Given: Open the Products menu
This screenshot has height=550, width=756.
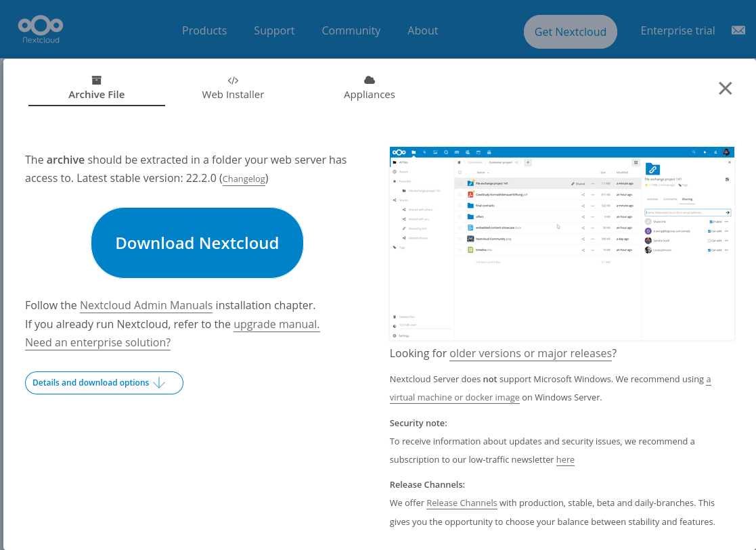Looking at the screenshot, I should (x=204, y=30).
